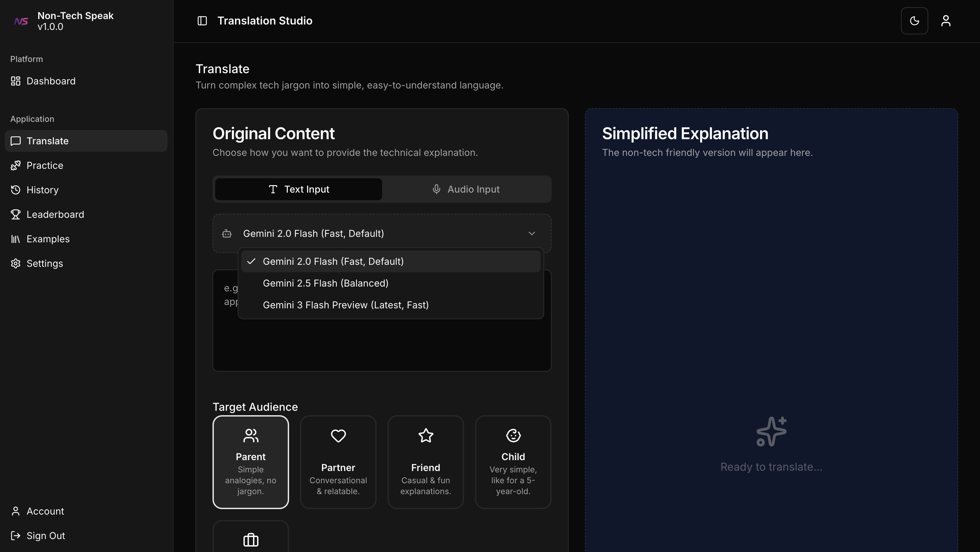Image resolution: width=980 pixels, height=552 pixels.
Task: Open the History page
Action: (x=42, y=190)
